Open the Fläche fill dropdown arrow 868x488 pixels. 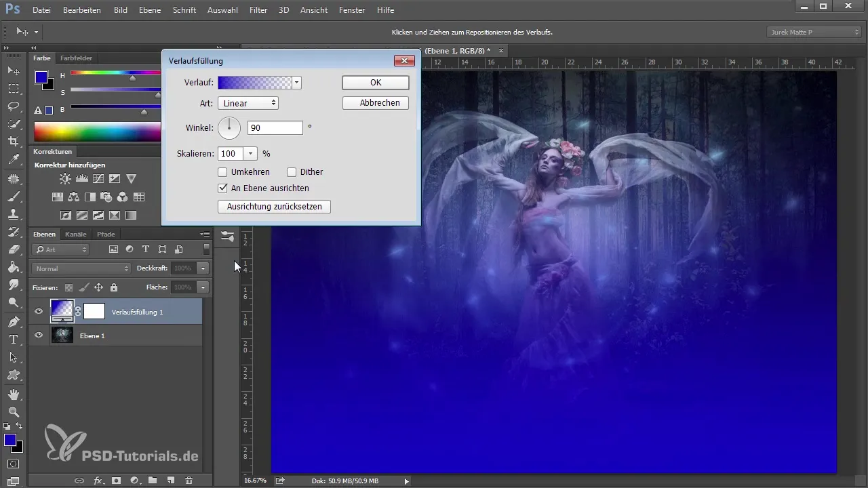203,287
